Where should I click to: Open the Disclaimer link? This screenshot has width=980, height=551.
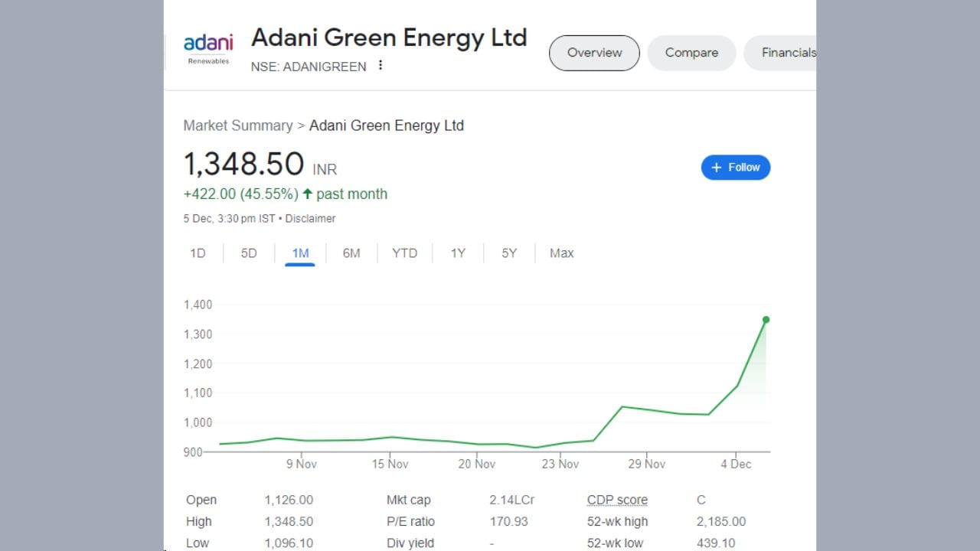point(310,219)
